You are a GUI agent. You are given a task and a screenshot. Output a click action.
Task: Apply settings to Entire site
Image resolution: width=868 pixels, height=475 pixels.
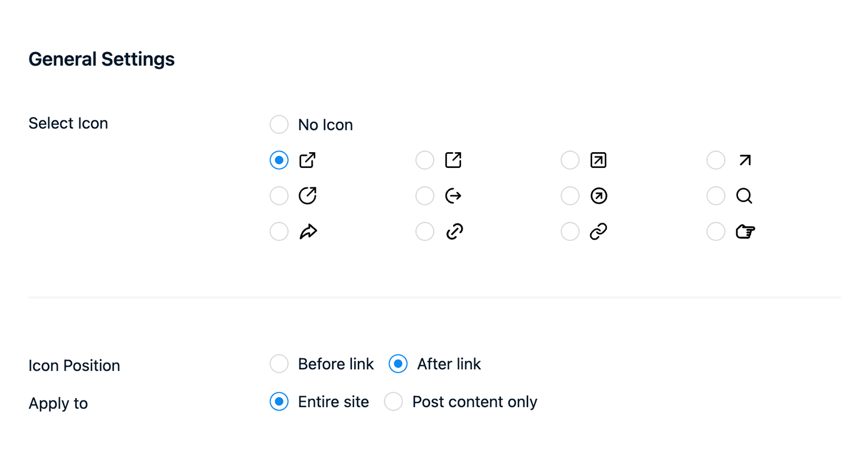[279, 401]
